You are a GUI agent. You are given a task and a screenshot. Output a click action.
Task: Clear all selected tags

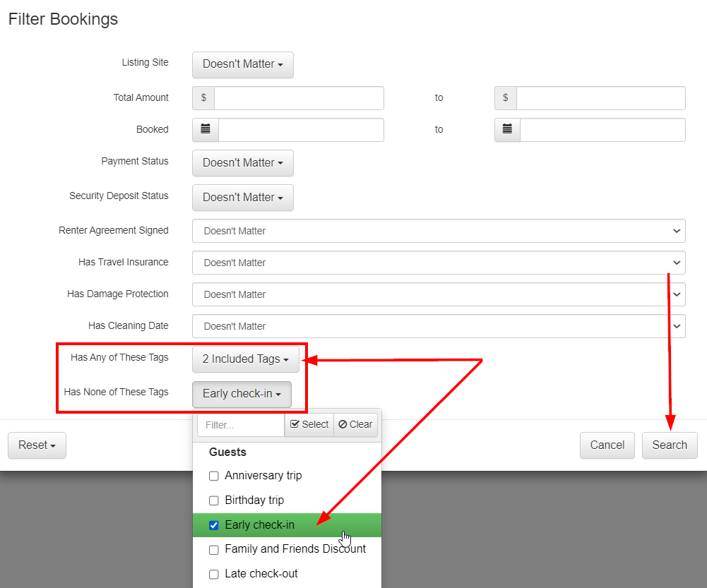click(355, 424)
